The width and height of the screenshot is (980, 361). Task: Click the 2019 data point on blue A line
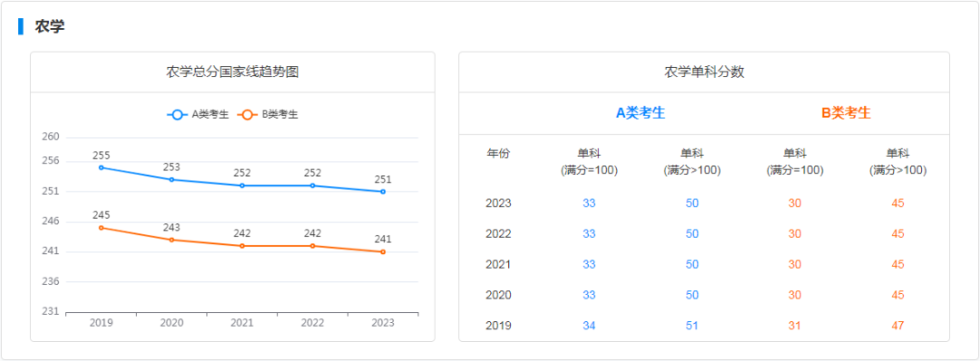102,168
